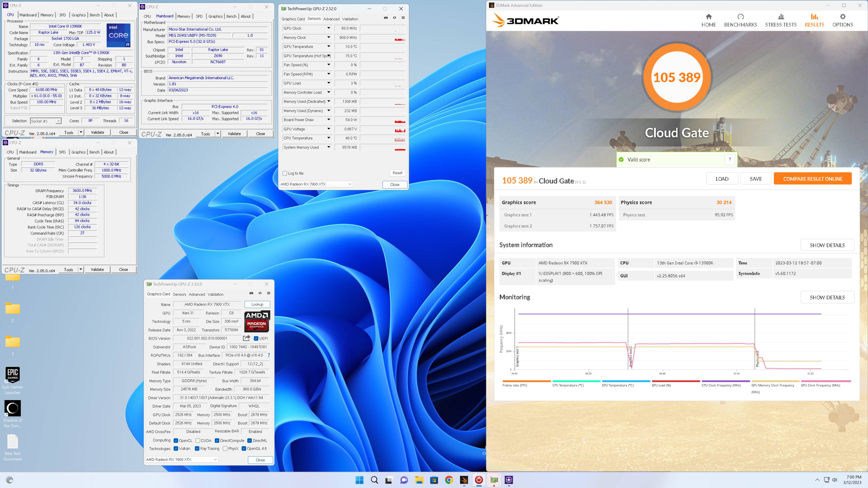
Task: Toggle DirectCompute checkbox
Action: click(x=217, y=441)
